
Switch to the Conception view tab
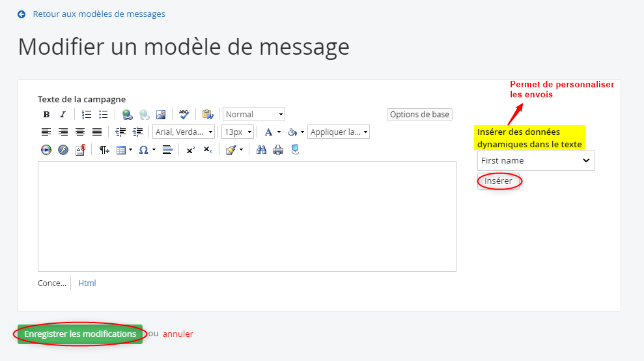click(52, 283)
